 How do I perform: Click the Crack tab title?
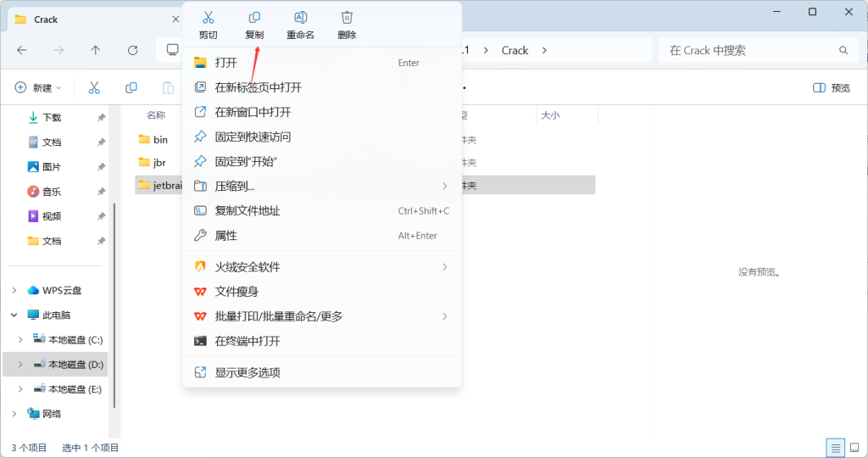tap(46, 20)
